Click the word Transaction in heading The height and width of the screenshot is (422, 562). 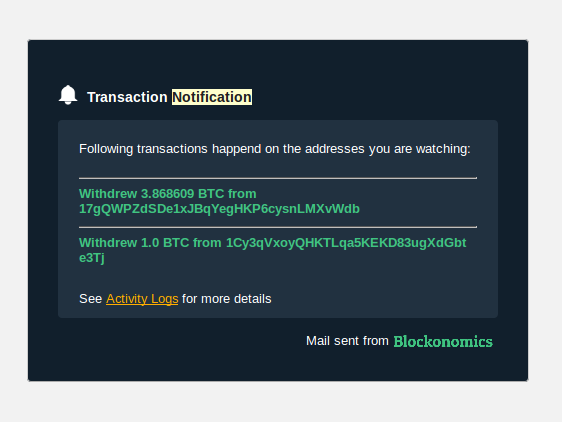point(127,97)
